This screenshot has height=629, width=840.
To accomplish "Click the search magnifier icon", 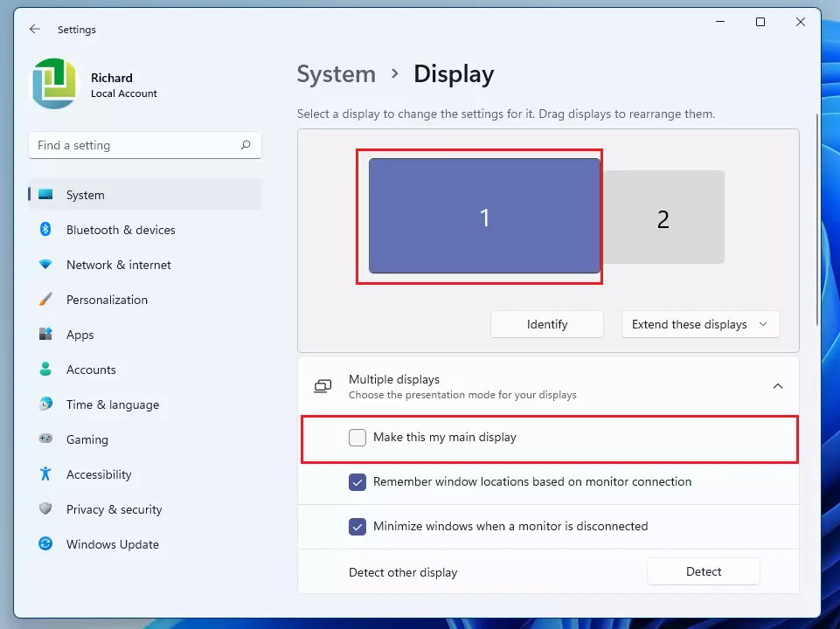I will coord(246,145).
